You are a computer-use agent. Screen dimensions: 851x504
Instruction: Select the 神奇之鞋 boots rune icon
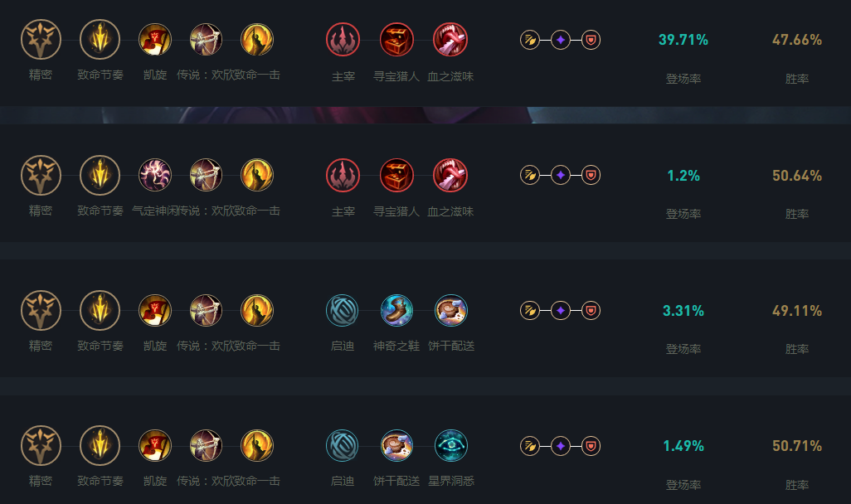396,310
